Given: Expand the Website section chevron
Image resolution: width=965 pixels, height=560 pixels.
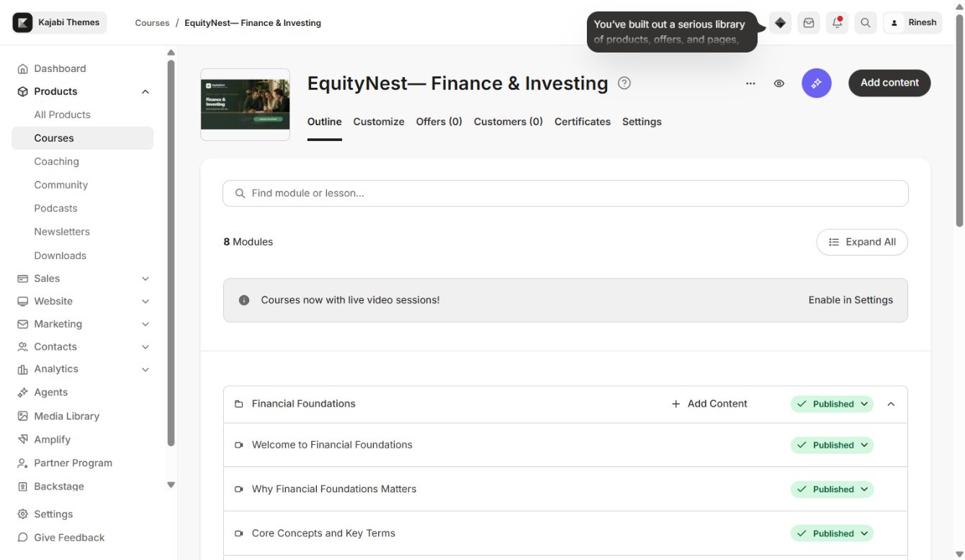Looking at the screenshot, I should pos(145,302).
